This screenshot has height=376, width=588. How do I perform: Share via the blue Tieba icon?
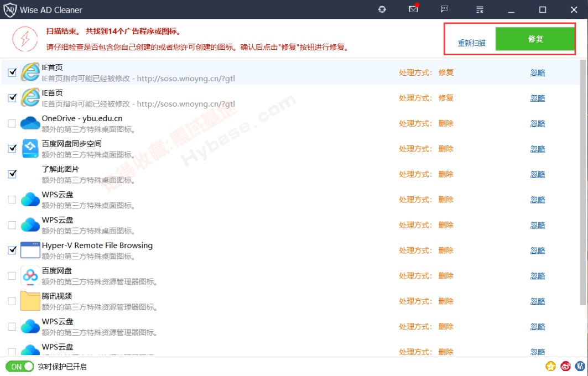pos(580,366)
